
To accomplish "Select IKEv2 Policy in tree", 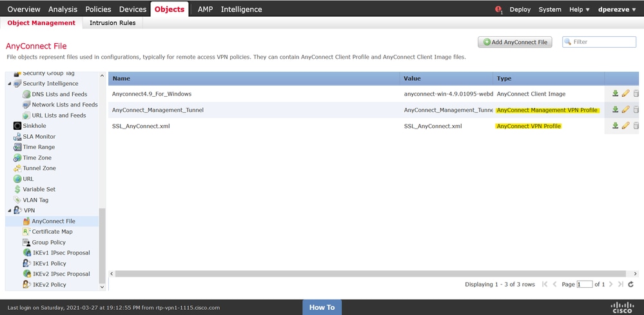I will 49,284.
